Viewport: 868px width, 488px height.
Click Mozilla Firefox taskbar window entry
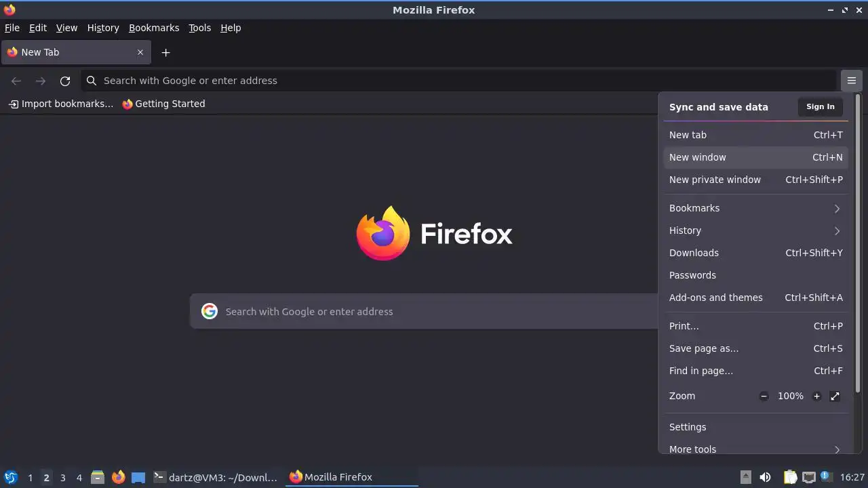pos(351,477)
